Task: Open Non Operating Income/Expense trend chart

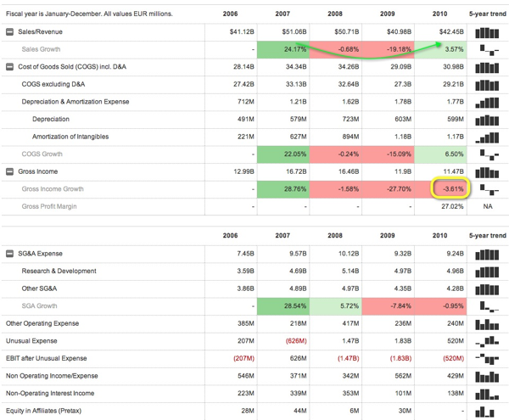Action: click(x=487, y=377)
